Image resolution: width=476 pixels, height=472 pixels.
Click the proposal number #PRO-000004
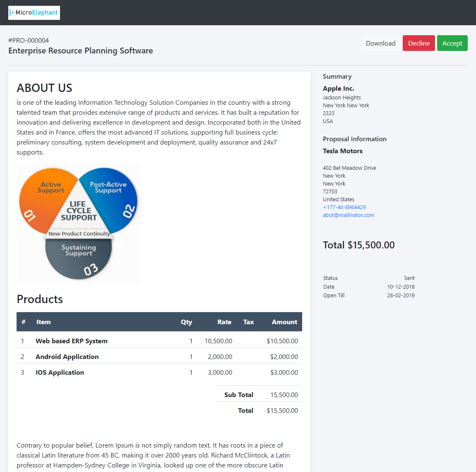pos(28,40)
